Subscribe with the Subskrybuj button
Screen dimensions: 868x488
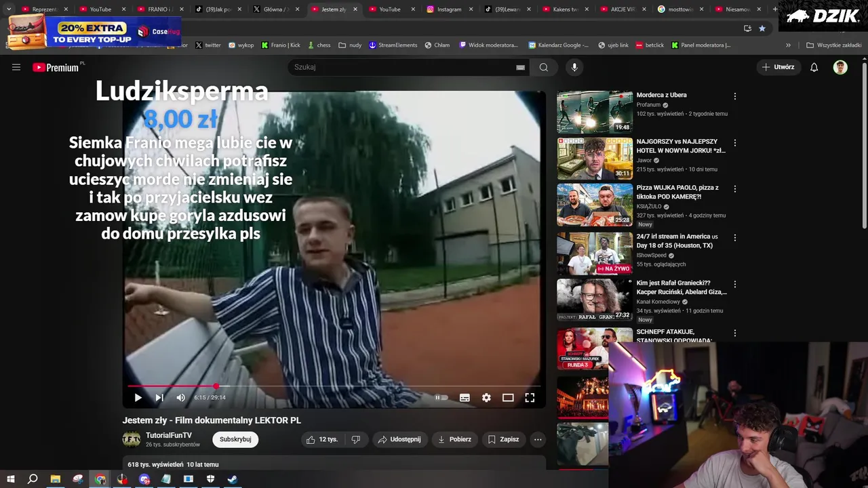click(235, 439)
